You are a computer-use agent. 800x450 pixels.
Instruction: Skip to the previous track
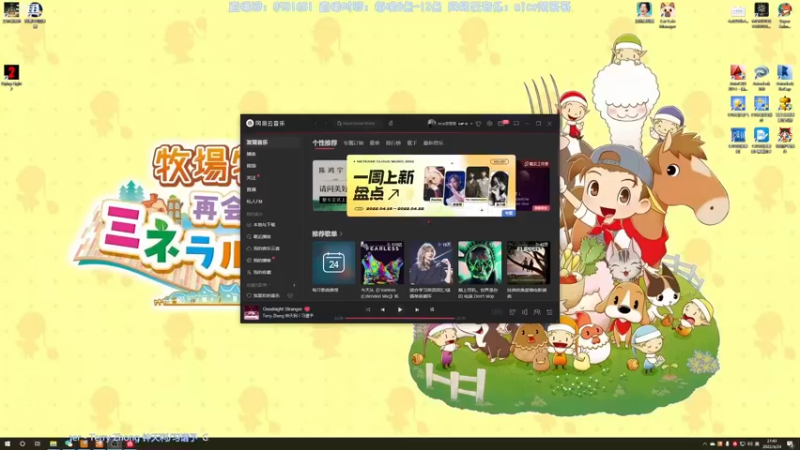383,310
